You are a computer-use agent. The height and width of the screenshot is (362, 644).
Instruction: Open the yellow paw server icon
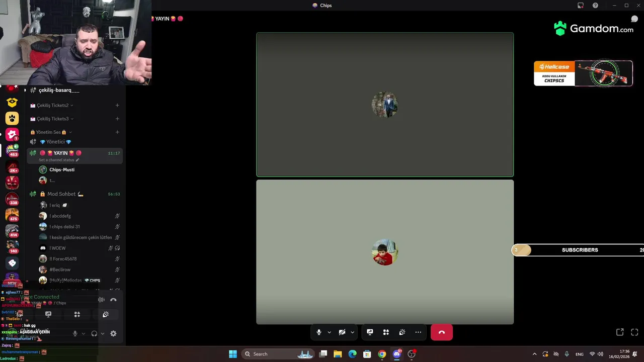pyautogui.click(x=12, y=118)
